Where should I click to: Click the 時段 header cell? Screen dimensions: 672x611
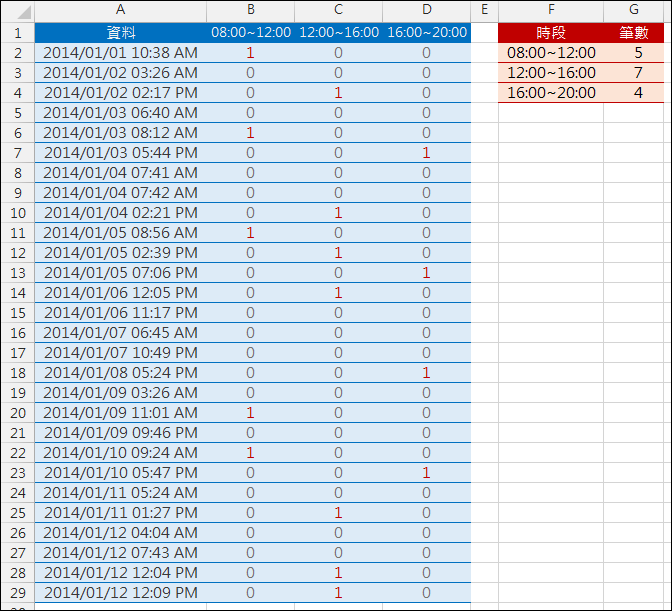pyautogui.click(x=551, y=33)
